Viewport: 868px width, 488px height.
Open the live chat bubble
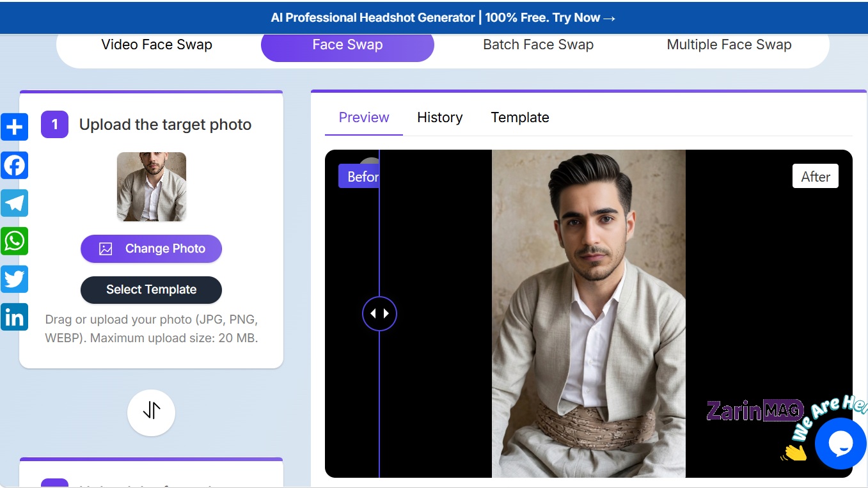pyautogui.click(x=840, y=443)
